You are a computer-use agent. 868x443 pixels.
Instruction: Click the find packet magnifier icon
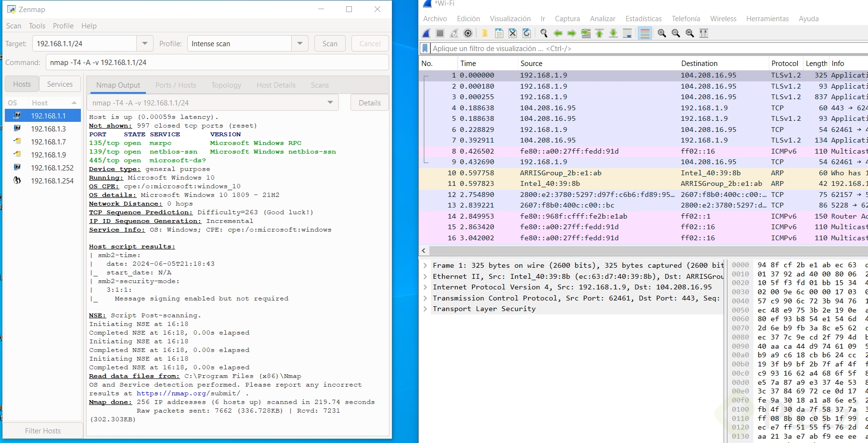(x=544, y=33)
